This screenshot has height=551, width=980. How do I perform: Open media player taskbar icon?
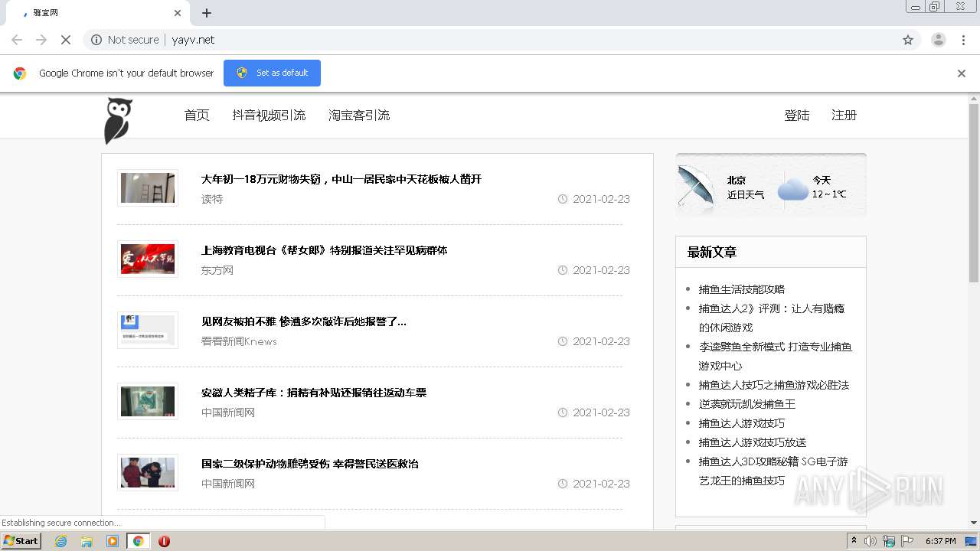point(113,541)
